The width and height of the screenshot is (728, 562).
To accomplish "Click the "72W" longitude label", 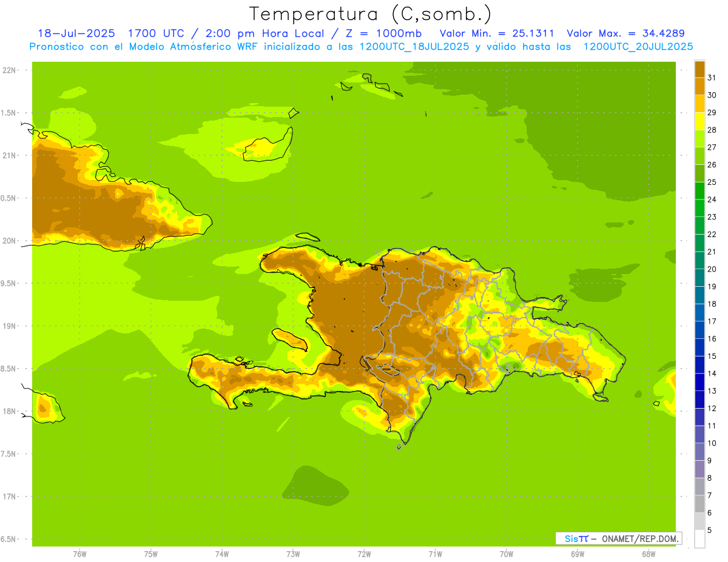I will 364,554.
